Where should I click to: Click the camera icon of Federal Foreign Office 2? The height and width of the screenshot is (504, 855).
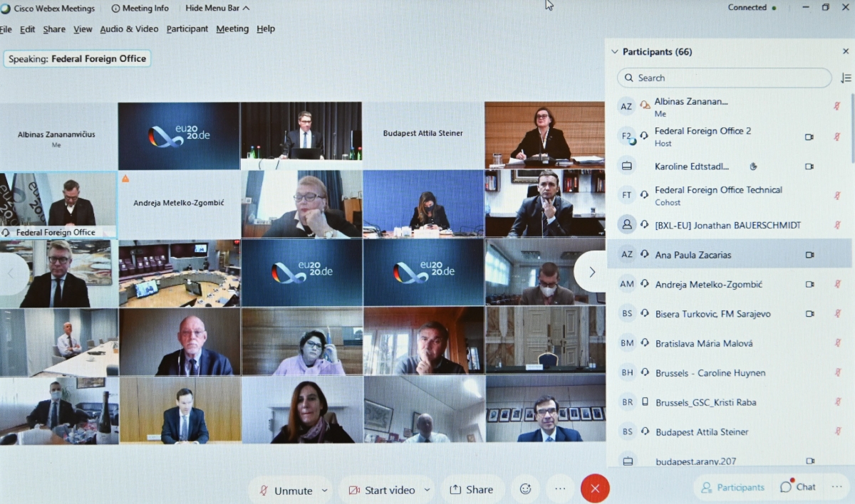click(809, 137)
